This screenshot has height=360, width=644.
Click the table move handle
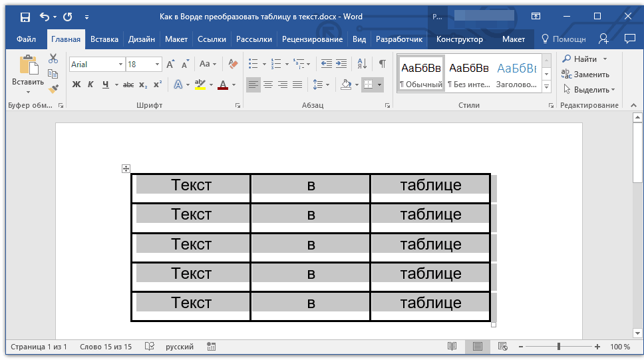click(126, 168)
